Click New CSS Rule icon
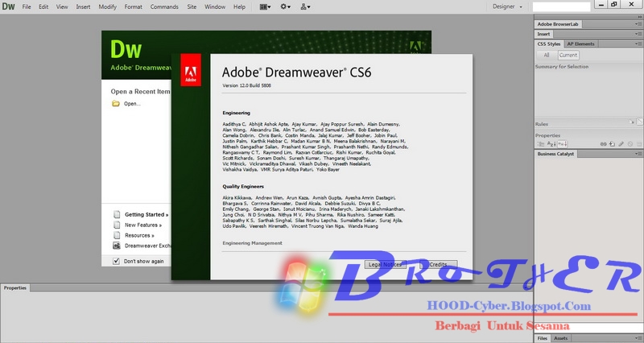This screenshot has height=343, width=644. click(x=613, y=144)
